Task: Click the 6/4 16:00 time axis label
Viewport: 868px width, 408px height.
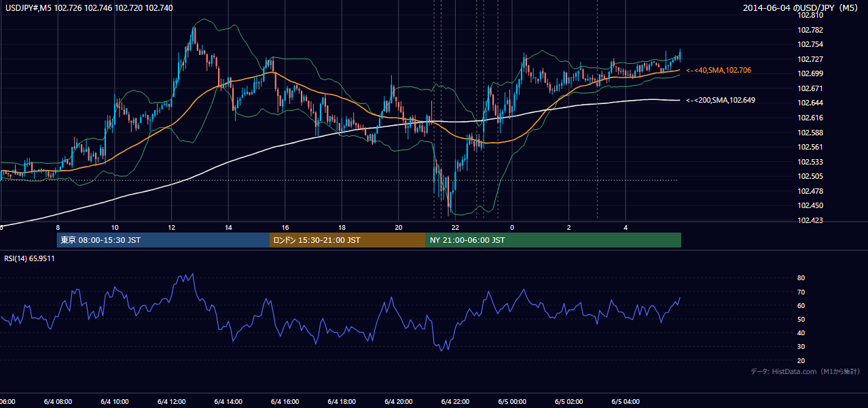Action: [x=285, y=402]
